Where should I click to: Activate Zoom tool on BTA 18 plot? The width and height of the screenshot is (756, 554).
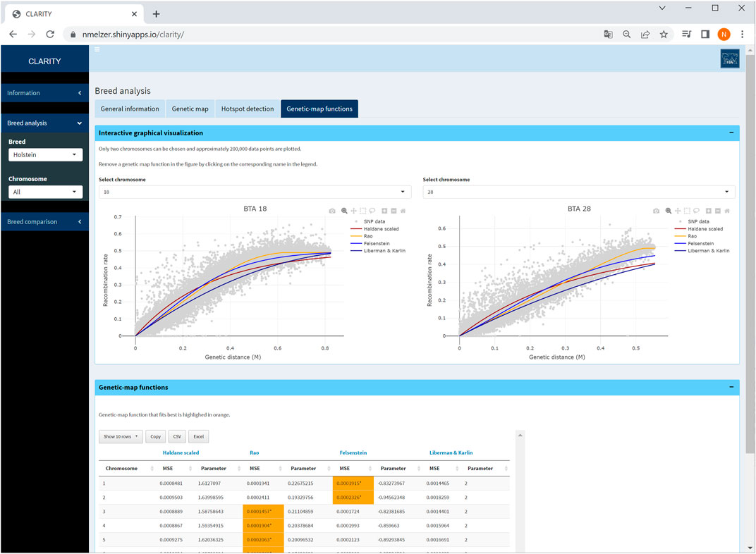click(x=344, y=211)
